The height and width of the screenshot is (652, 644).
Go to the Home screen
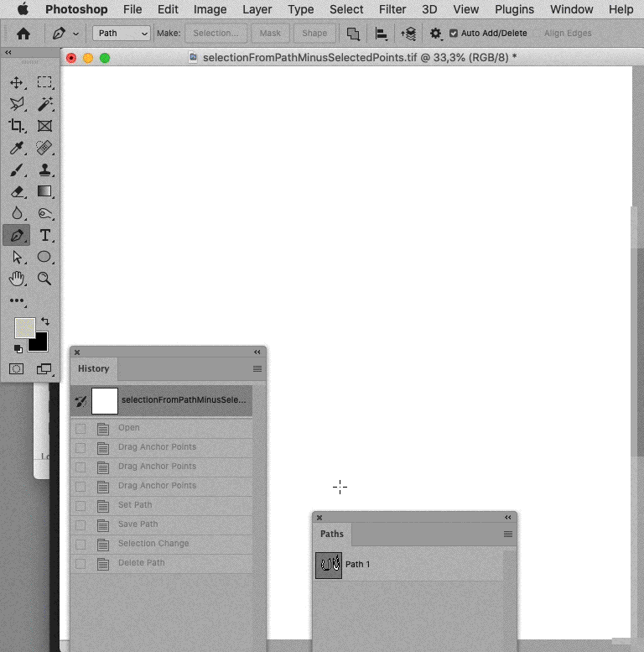pyautogui.click(x=23, y=34)
